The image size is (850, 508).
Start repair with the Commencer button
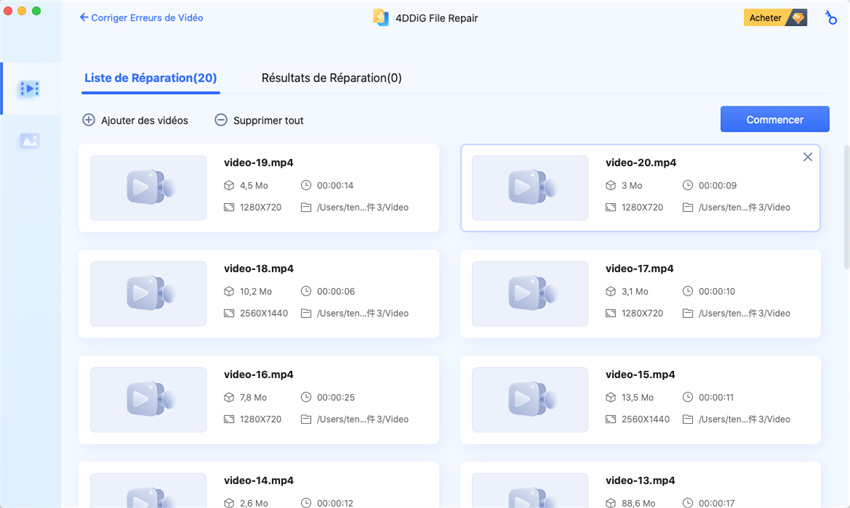775,119
